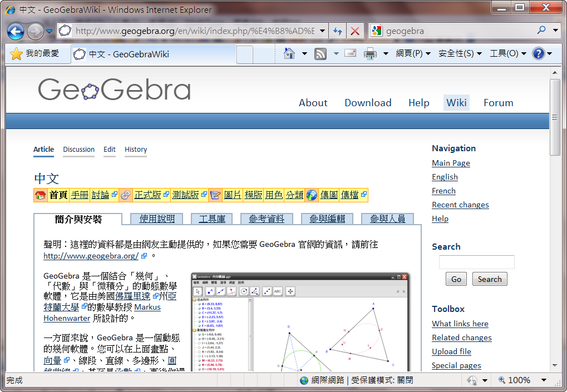The image size is (567, 392).
Task: Click the wiki sidebar Search text field
Action: click(477, 262)
